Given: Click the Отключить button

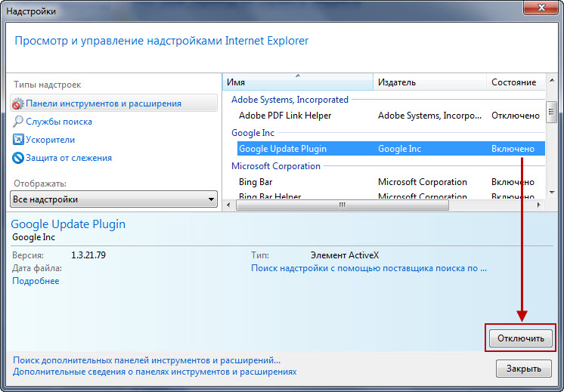Looking at the screenshot, I should (x=520, y=338).
